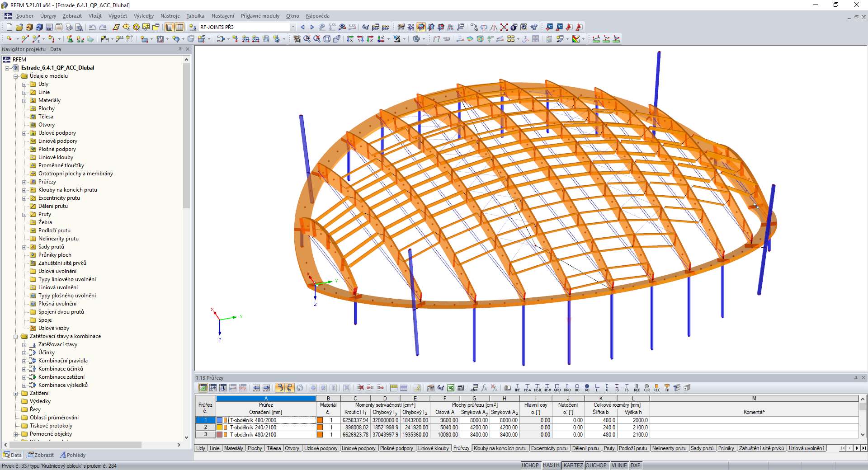
Task: Switch to Zobrazit navigator tab
Action: 41,455
